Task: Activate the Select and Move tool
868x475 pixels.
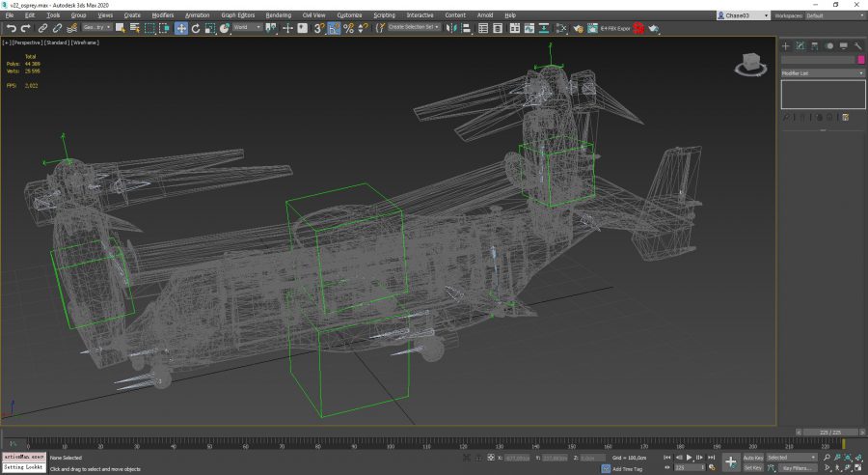Action: click(x=181, y=28)
